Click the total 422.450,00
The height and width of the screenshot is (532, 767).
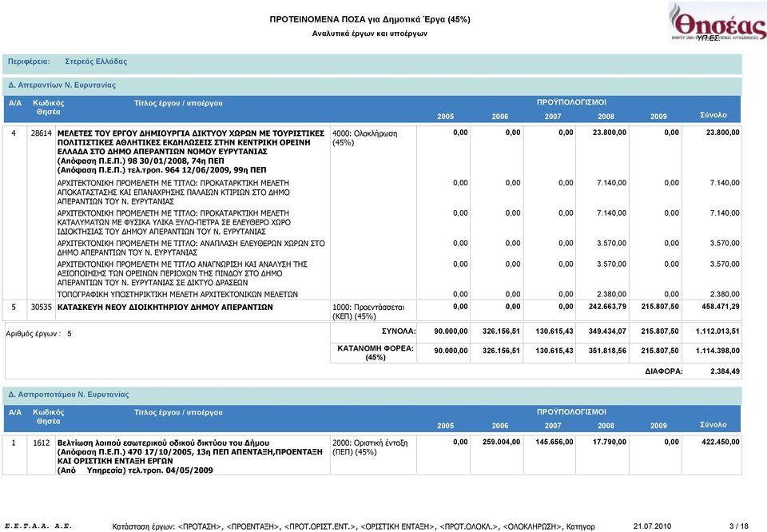click(x=721, y=442)
